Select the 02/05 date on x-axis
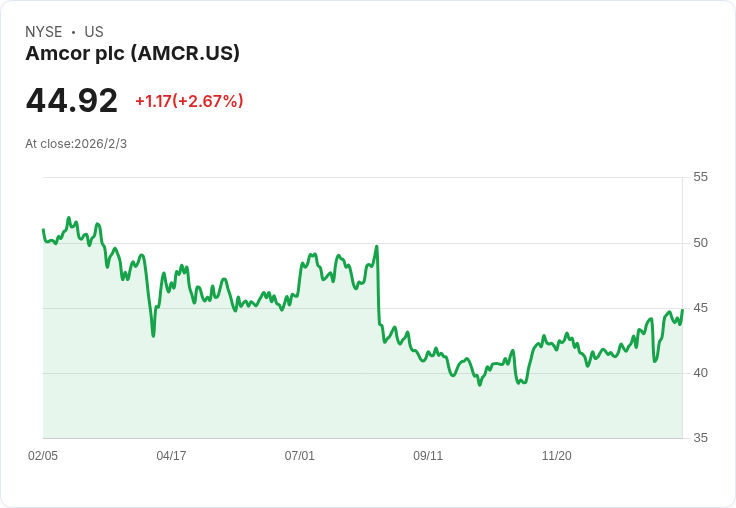Viewport: 736px width, 508px height. coord(43,456)
